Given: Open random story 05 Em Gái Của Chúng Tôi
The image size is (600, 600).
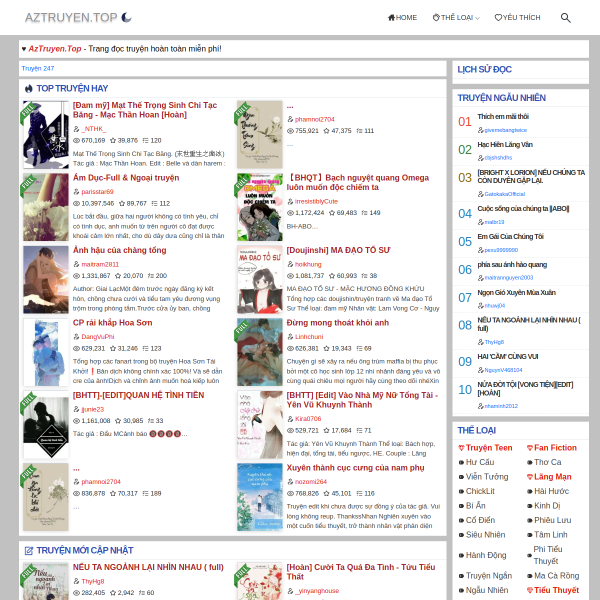Looking at the screenshot, I should tap(510, 237).
